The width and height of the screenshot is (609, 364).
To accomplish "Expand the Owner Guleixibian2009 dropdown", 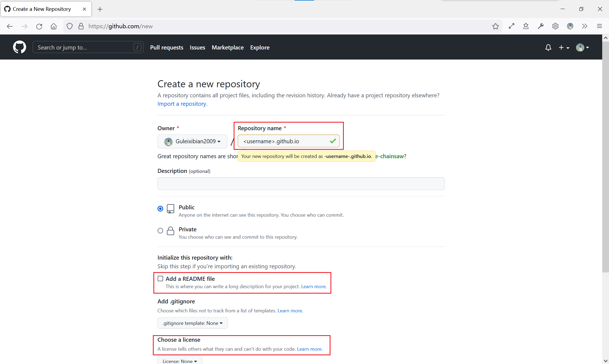I will (x=192, y=141).
